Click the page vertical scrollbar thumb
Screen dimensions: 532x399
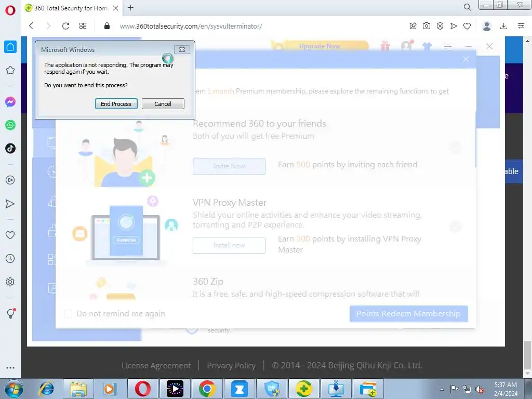[x=528, y=354]
